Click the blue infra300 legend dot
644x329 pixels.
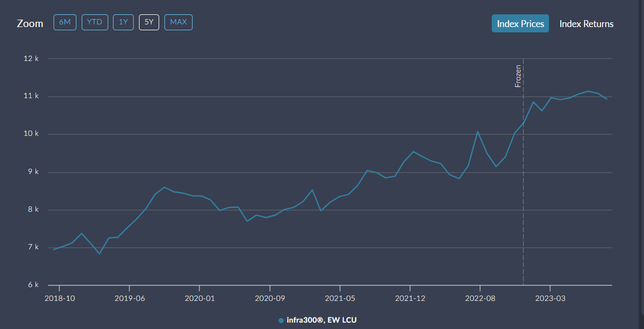tap(281, 321)
